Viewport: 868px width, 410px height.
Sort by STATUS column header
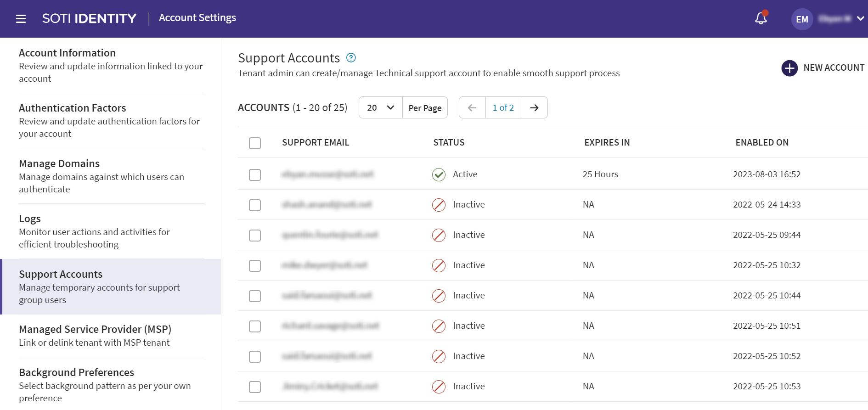(x=449, y=142)
